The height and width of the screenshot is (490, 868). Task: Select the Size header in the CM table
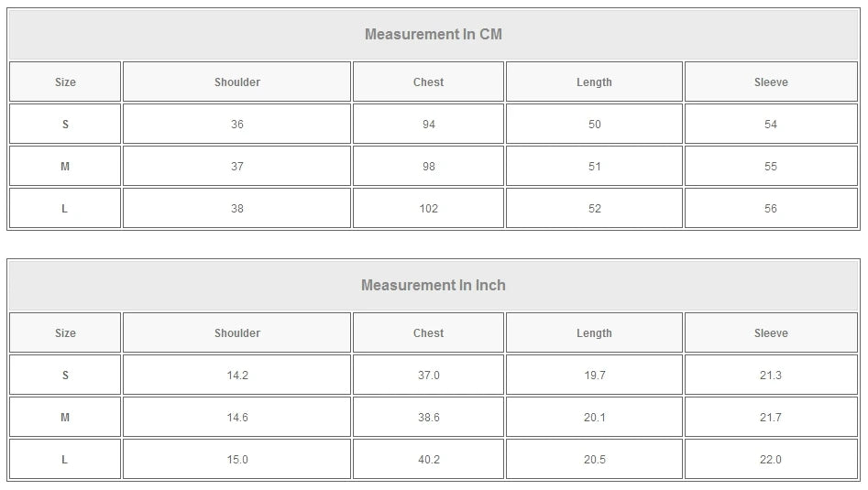click(x=65, y=82)
